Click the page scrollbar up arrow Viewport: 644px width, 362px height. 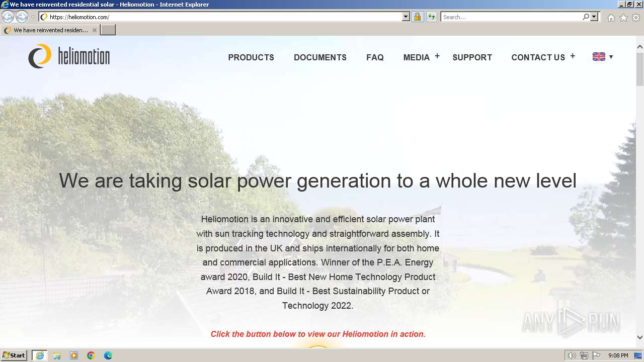640,47
